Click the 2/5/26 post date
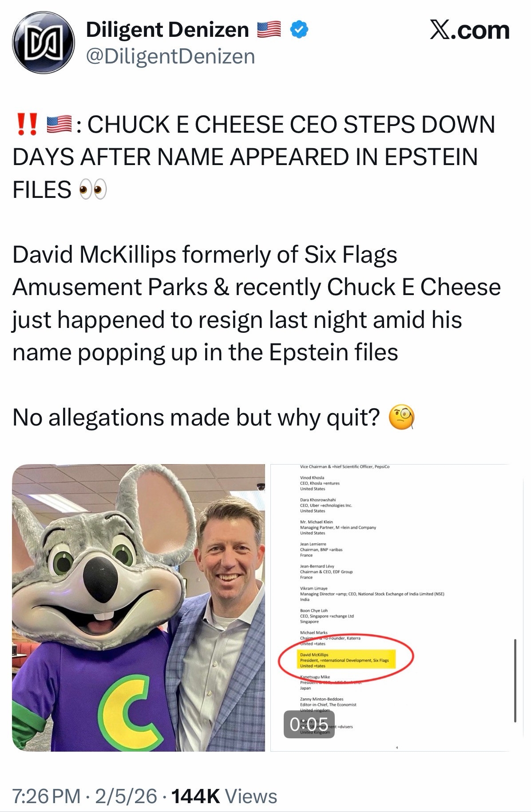This screenshot has width=531, height=812. (126, 796)
